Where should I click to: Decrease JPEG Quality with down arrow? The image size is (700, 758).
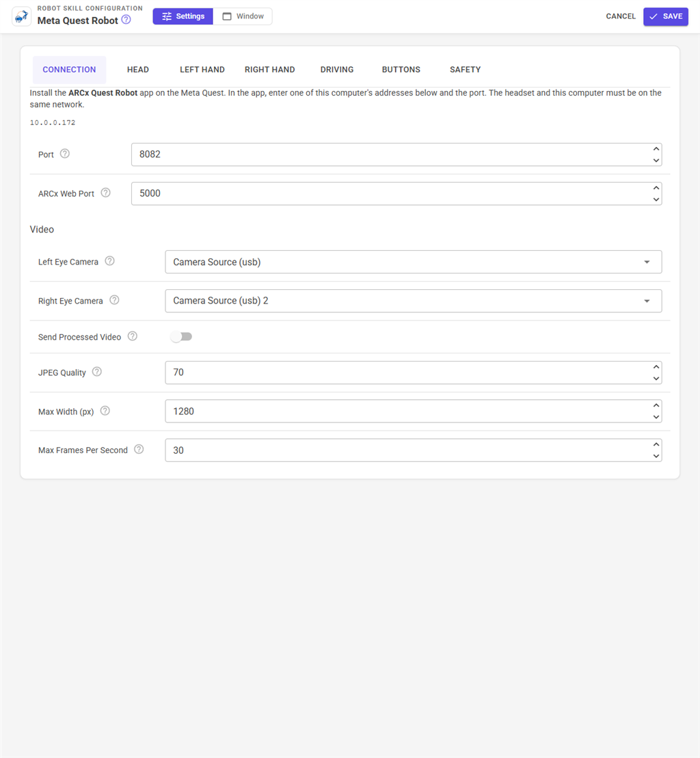656,378
